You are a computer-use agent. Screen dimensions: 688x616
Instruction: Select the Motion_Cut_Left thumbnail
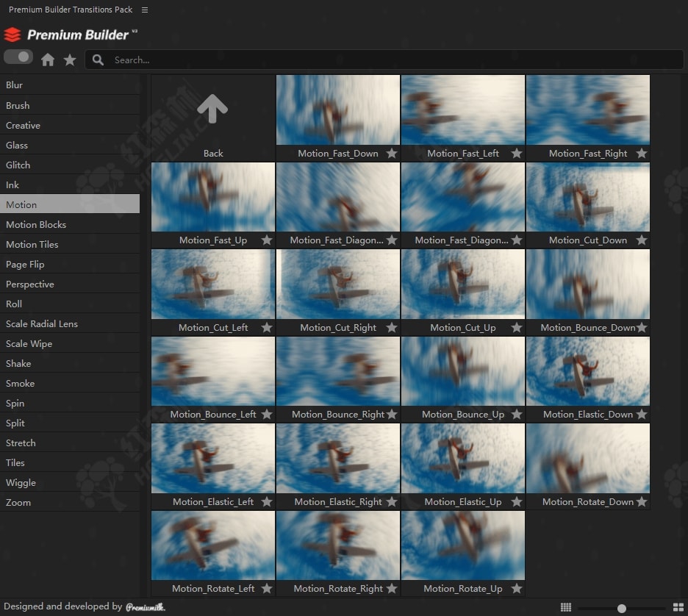coord(213,284)
